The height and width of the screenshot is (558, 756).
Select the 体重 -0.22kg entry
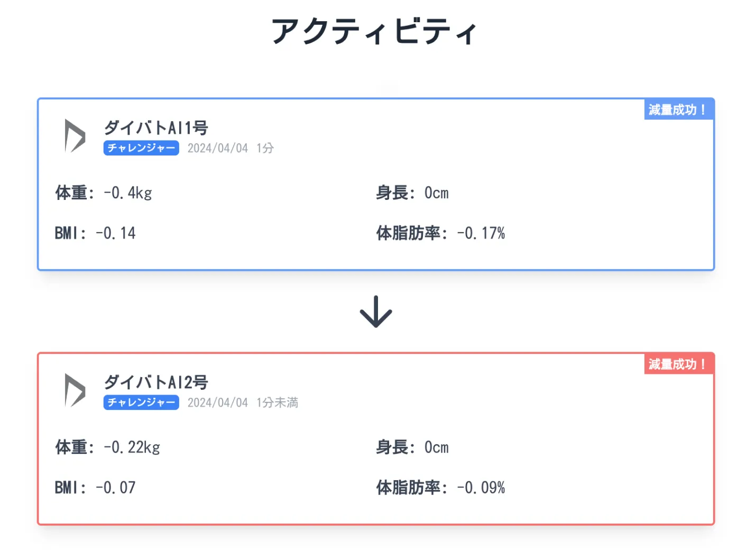(x=108, y=447)
